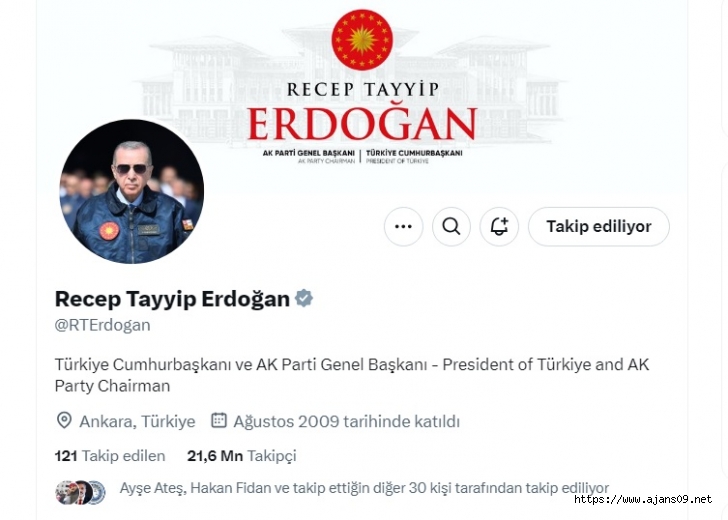Open the 121 Takip edilen list
Viewport: 728px width, 520px height.
point(110,456)
